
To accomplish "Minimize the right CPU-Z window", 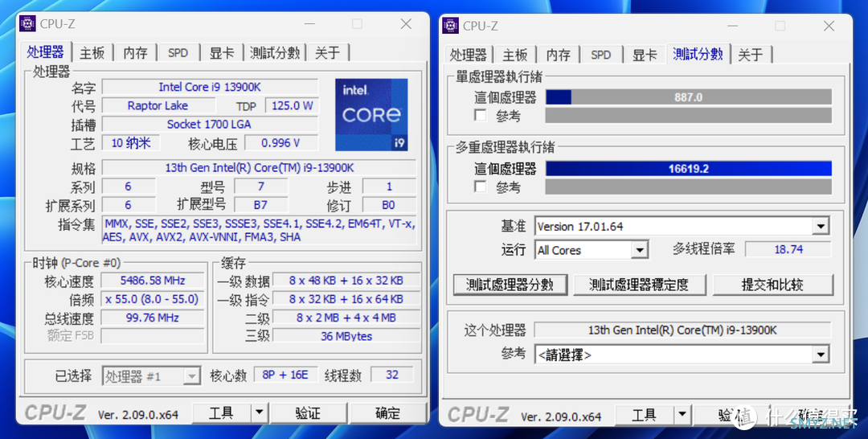I will tap(732, 26).
